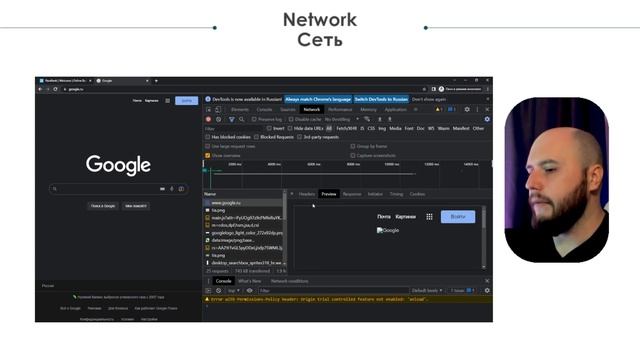The height and width of the screenshot is (360, 640).
Task: Open the network conditions Wi-Fi icon
Action: (x=367, y=119)
